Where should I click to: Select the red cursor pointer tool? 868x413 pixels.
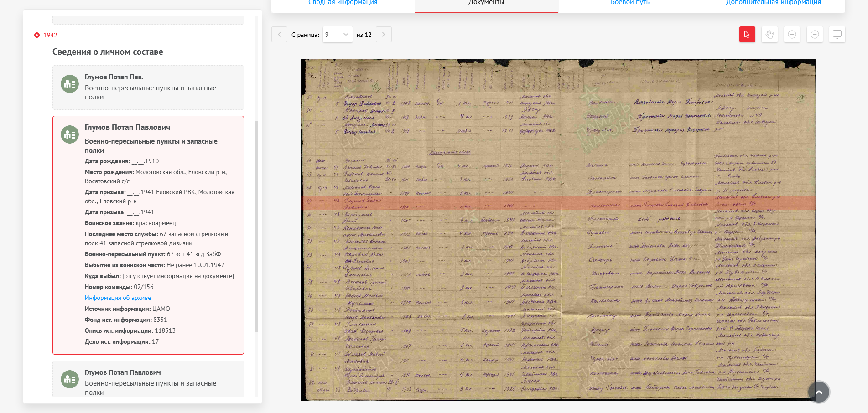click(747, 35)
